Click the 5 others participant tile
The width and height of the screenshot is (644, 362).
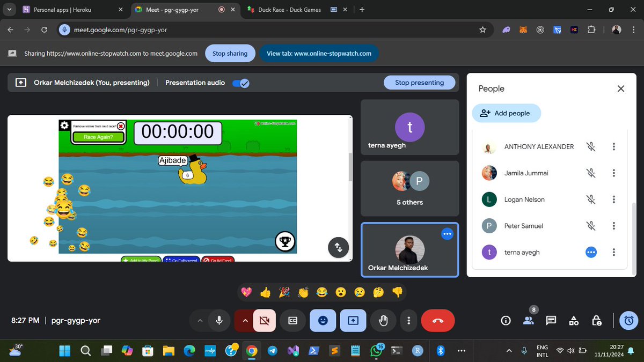410,189
